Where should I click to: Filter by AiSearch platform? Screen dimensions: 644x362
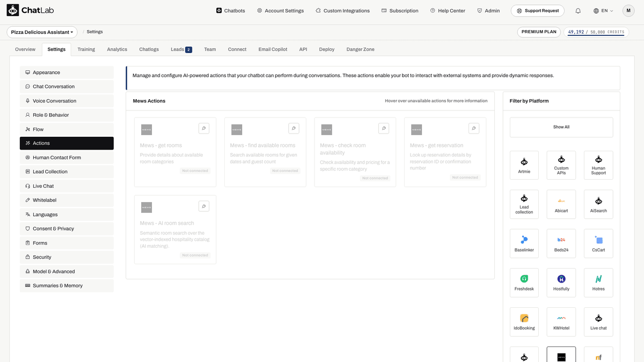point(598,204)
